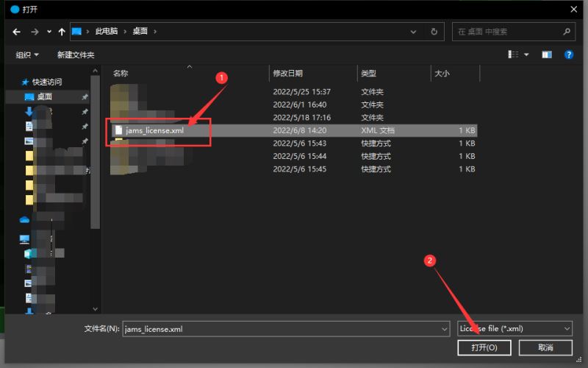Sort by 名称 column header
This screenshot has height=368, width=588.
121,73
